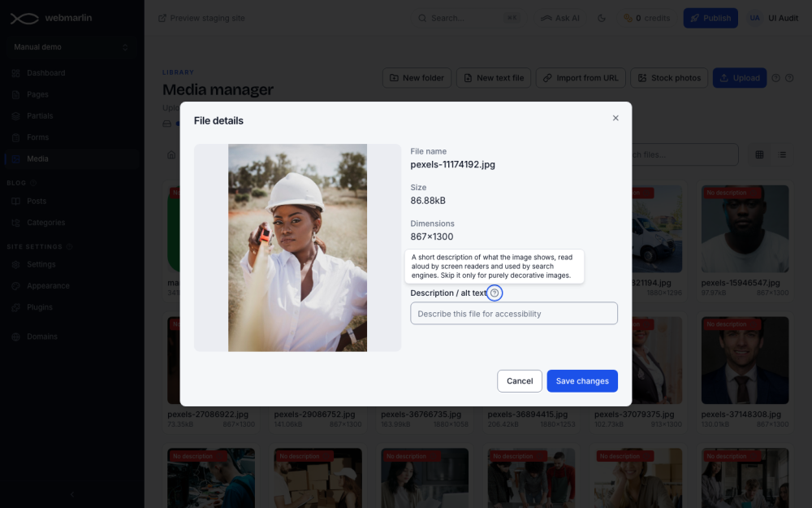Open Domains in the sidebar
812x508 pixels.
71,336
